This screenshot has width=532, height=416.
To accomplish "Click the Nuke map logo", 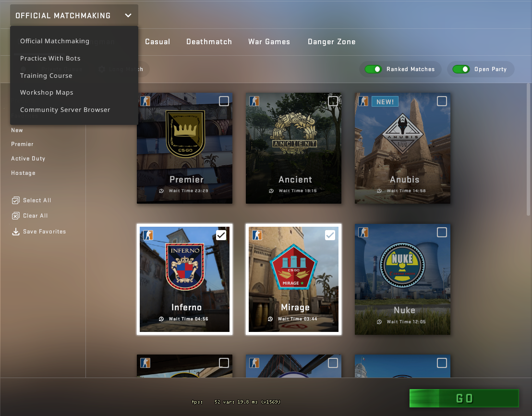I will [x=403, y=264].
